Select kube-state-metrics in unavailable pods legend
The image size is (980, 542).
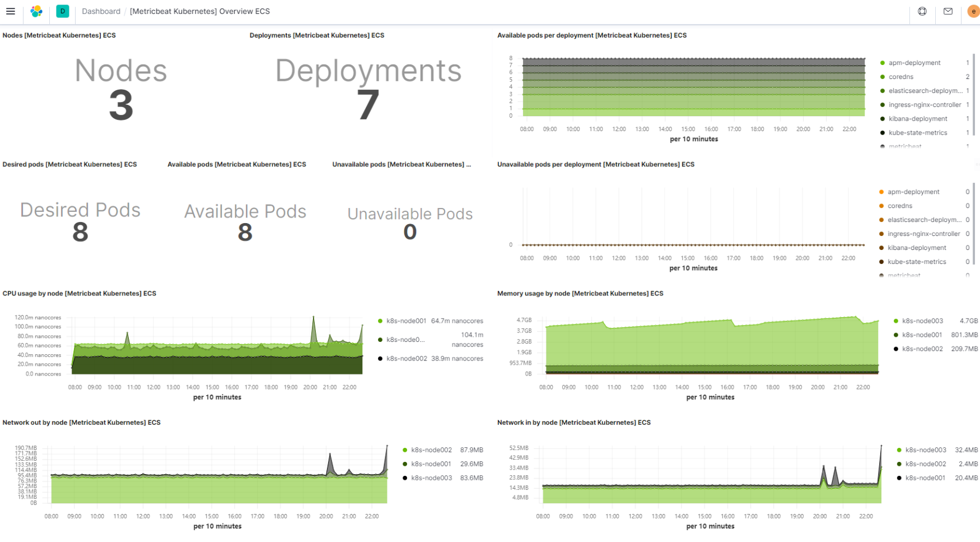pyautogui.click(x=917, y=262)
